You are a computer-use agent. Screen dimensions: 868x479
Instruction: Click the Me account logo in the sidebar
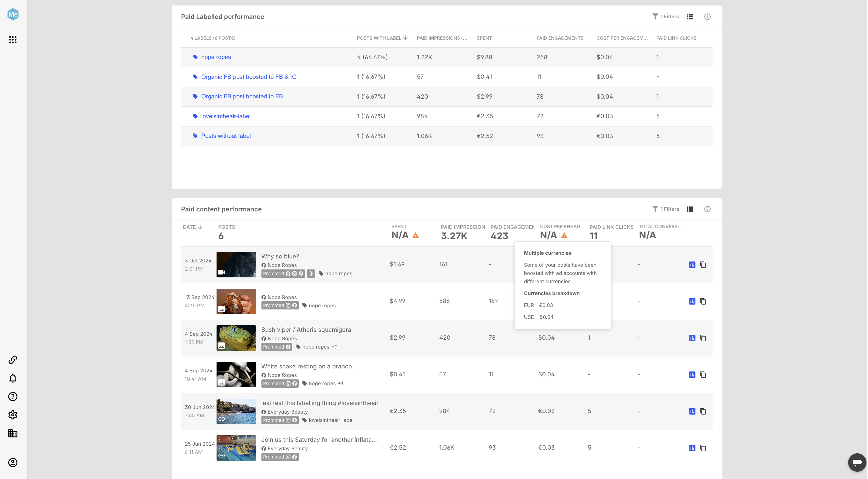tap(13, 14)
